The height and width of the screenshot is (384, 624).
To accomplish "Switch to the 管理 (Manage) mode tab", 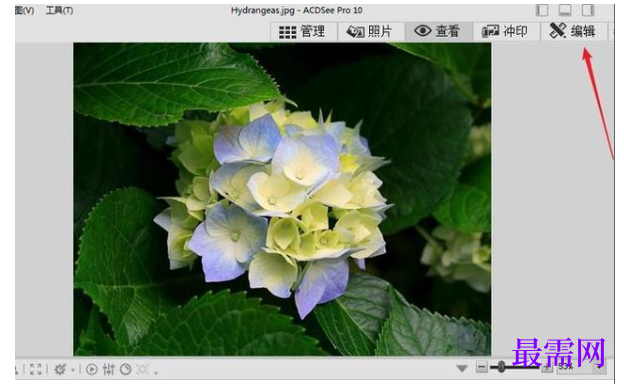I will [x=304, y=31].
